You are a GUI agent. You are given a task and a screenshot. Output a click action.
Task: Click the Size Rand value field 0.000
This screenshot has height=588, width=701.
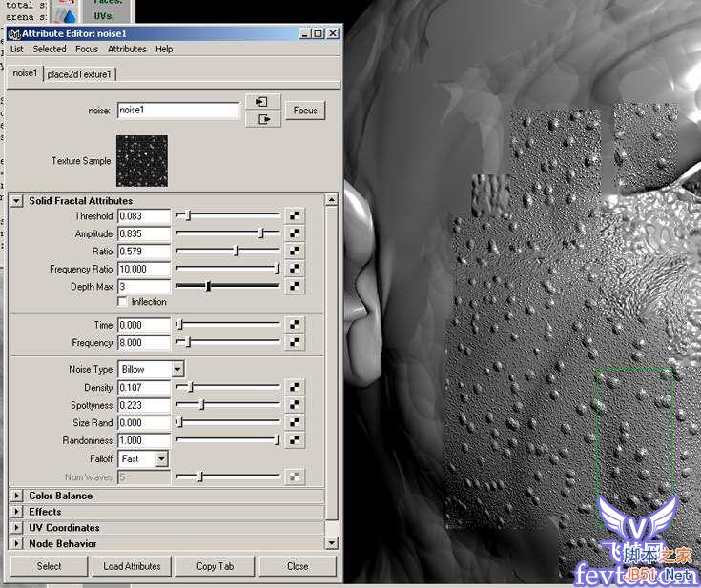click(x=144, y=423)
